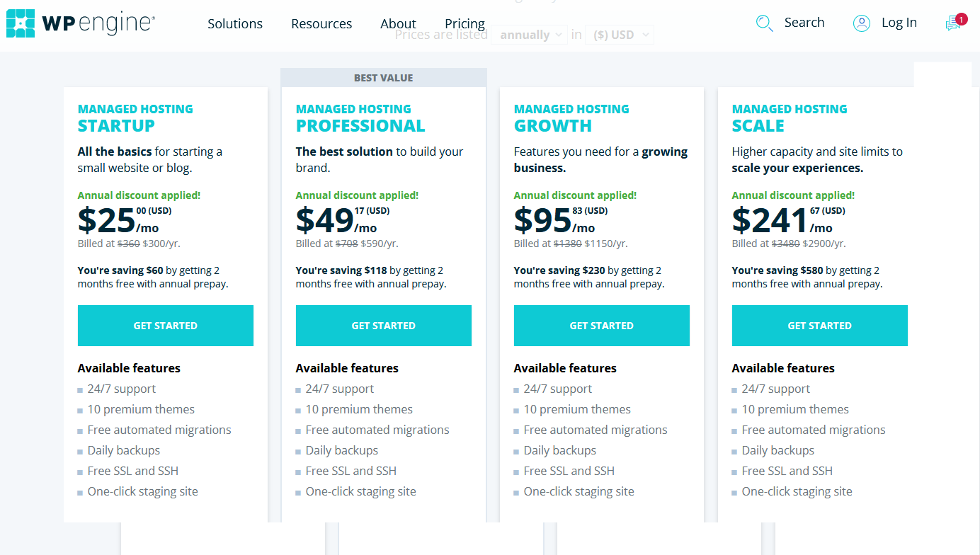The height and width of the screenshot is (555, 980).
Task: Click Get Started for the Startup plan
Action: coord(165,325)
